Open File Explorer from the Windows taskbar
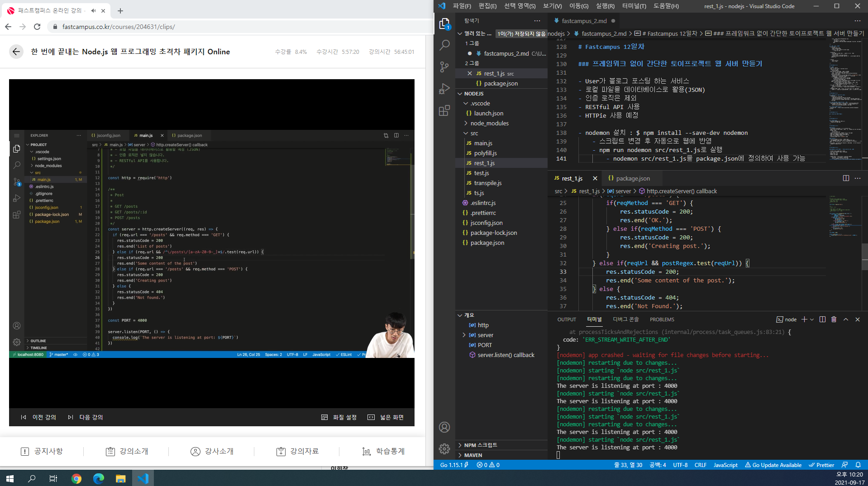The image size is (868, 486). [120, 478]
